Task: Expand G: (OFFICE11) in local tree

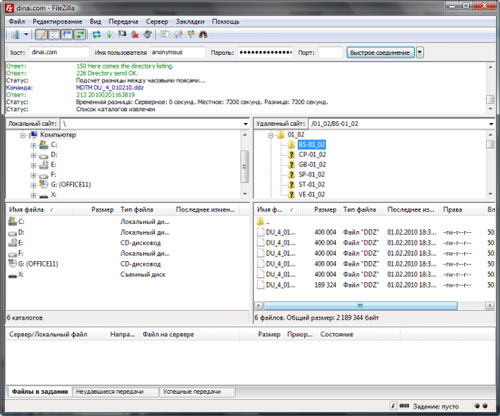Action: (x=33, y=185)
